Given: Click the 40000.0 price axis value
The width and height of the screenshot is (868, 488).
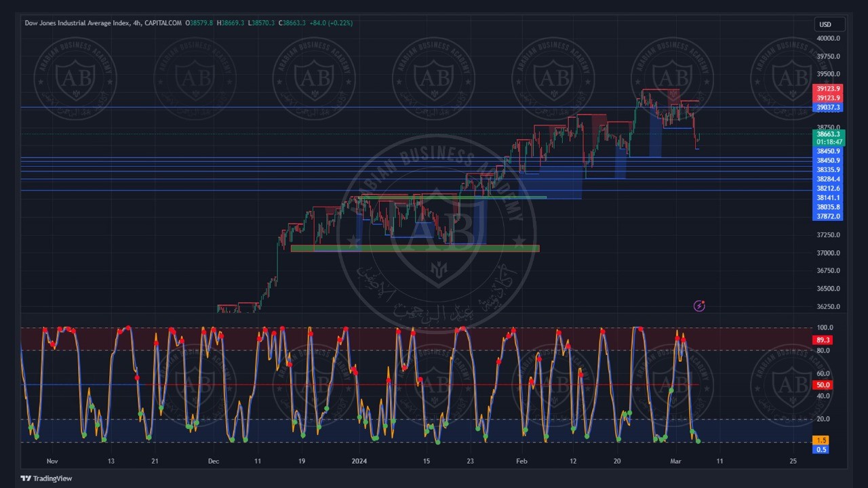Looking at the screenshot, I should click(828, 39).
